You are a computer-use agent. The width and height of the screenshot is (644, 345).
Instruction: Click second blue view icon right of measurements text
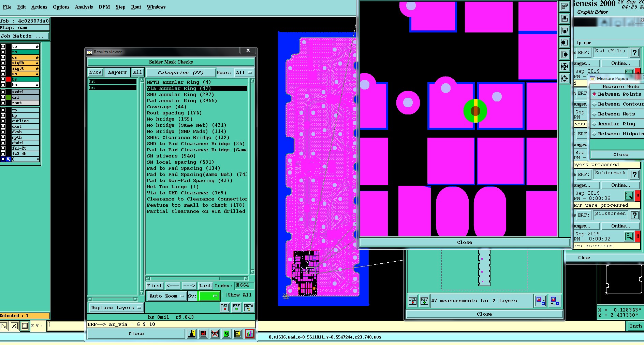click(555, 301)
